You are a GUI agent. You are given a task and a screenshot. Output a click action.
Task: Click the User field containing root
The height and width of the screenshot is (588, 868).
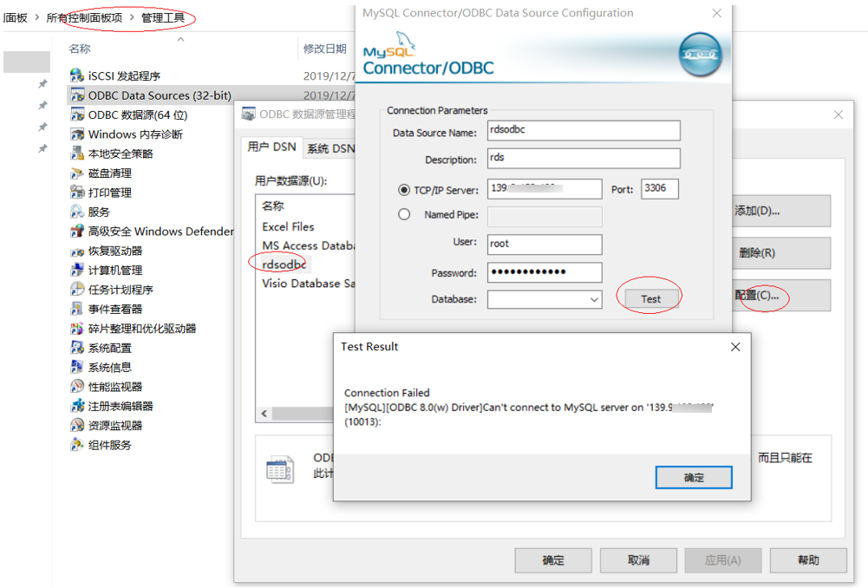click(x=545, y=245)
